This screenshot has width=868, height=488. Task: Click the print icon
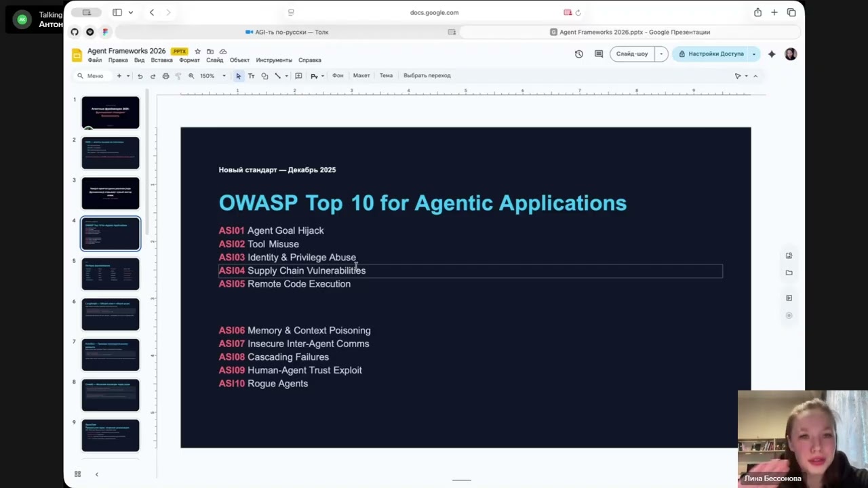coord(165,76)
